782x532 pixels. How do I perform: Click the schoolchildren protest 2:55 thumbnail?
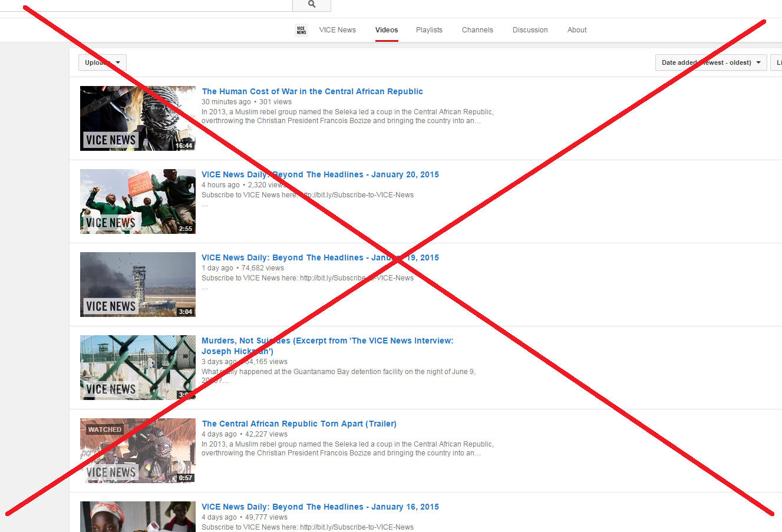click(138, 201)
